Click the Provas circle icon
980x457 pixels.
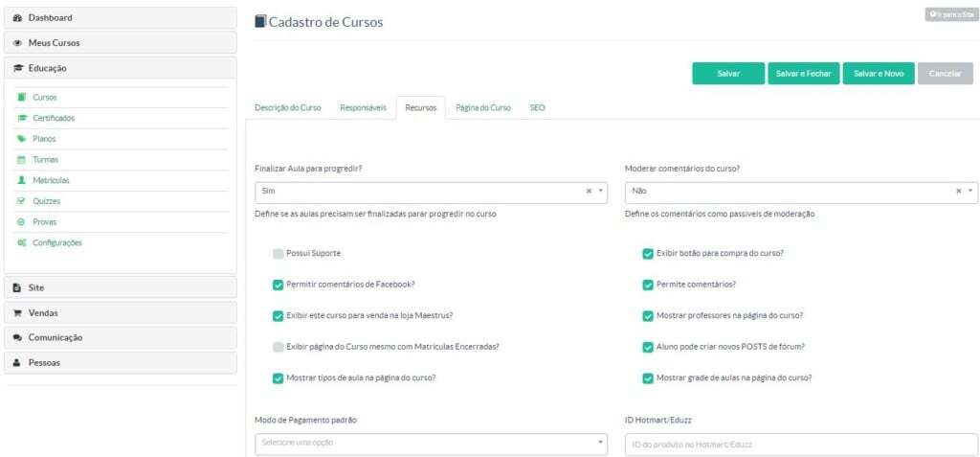[x=22, y=222]
